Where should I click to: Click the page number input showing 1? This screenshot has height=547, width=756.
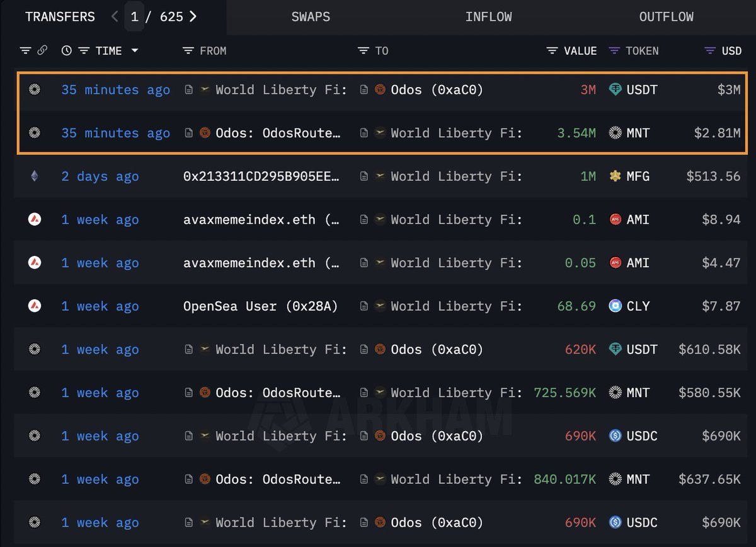coord(134,17)
